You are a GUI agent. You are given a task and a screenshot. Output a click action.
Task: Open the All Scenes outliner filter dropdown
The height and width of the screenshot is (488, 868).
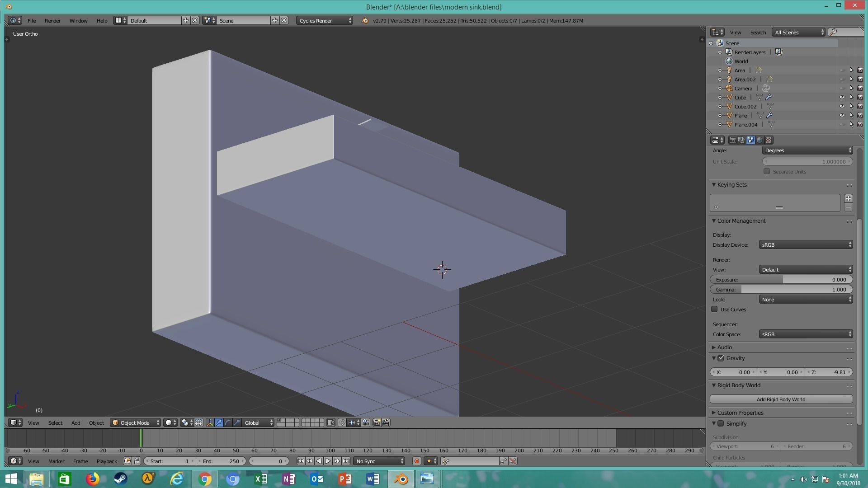pyautogui.click(x=798, y=32)
